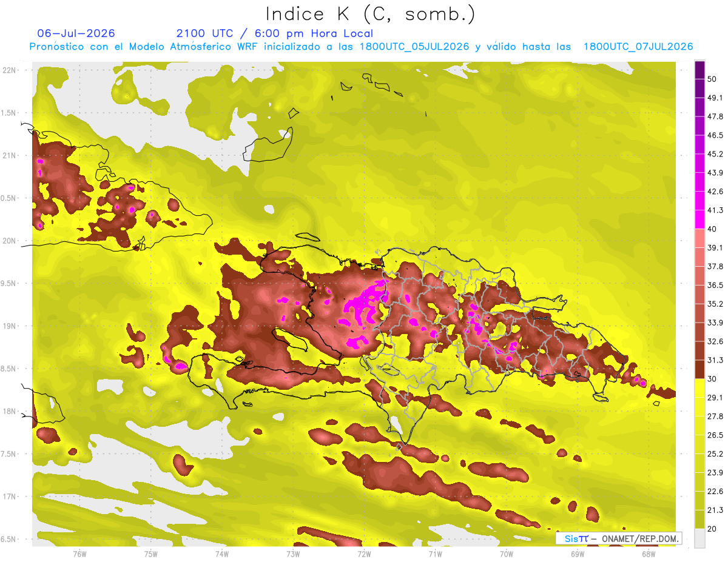Click the '73W' longitude label
Screen dimensions: 728x562
(x=293, y=553)
